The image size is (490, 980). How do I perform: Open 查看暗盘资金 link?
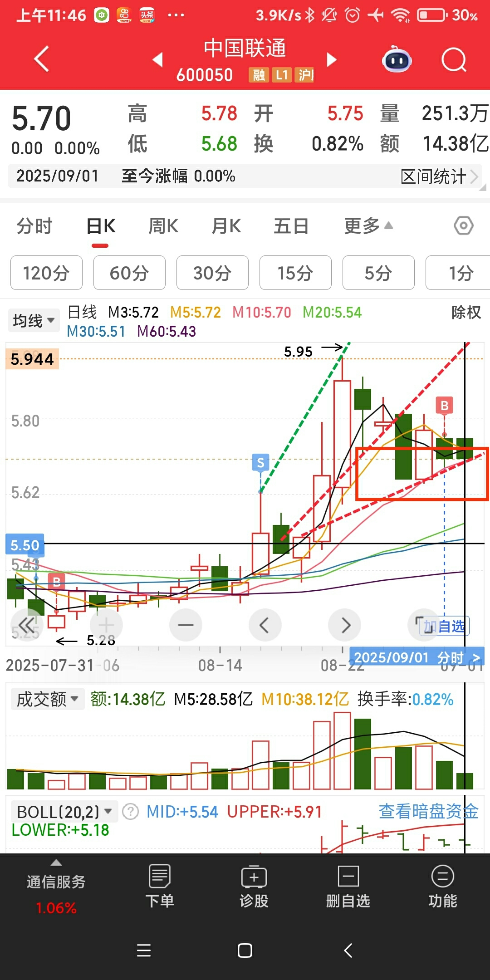coord(428,811)
